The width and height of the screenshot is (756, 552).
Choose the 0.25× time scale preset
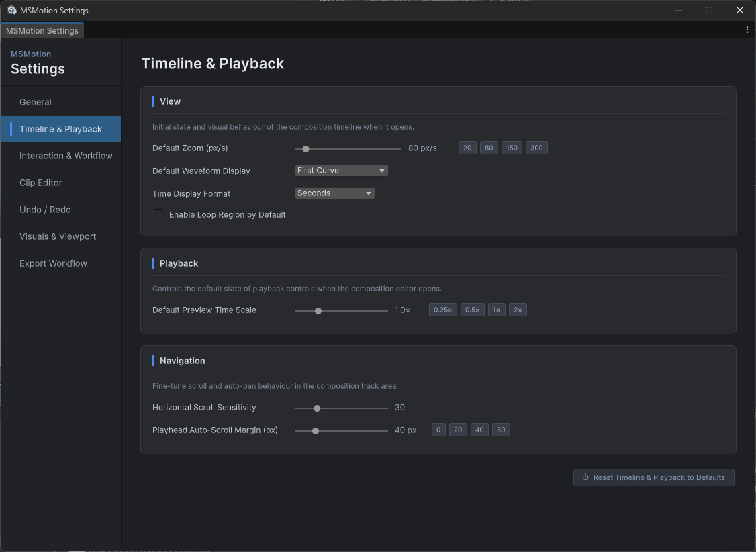442,310
